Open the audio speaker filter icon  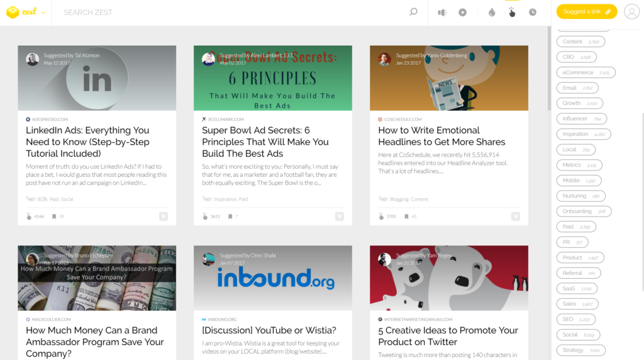pyautogui.click(x=442, y=13)
